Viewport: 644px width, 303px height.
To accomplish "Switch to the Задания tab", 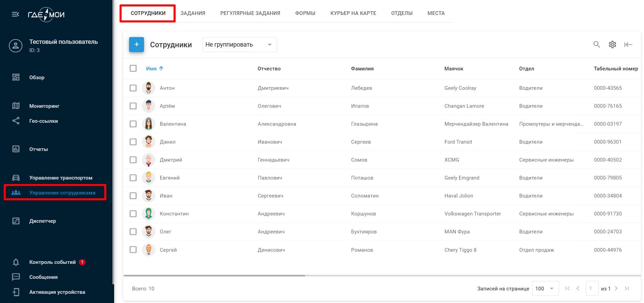I will coord(193,13).
